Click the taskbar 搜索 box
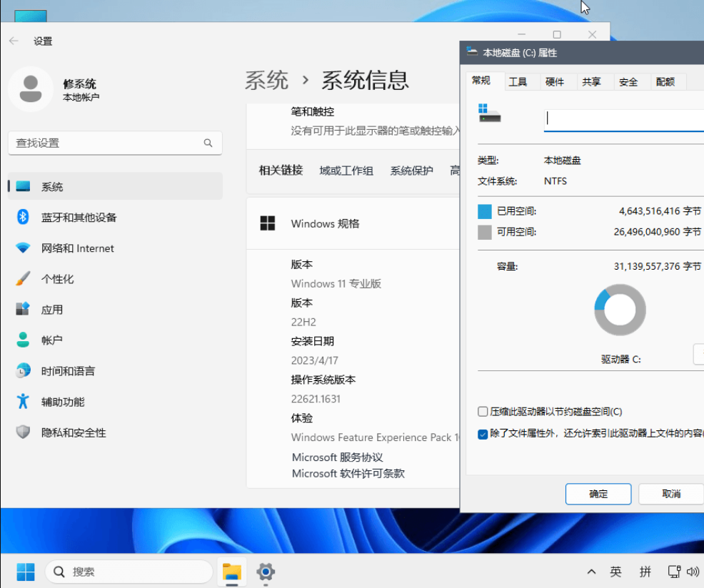Screen dimensions: 704x588 pyautogui.click(x=129, y=572)
